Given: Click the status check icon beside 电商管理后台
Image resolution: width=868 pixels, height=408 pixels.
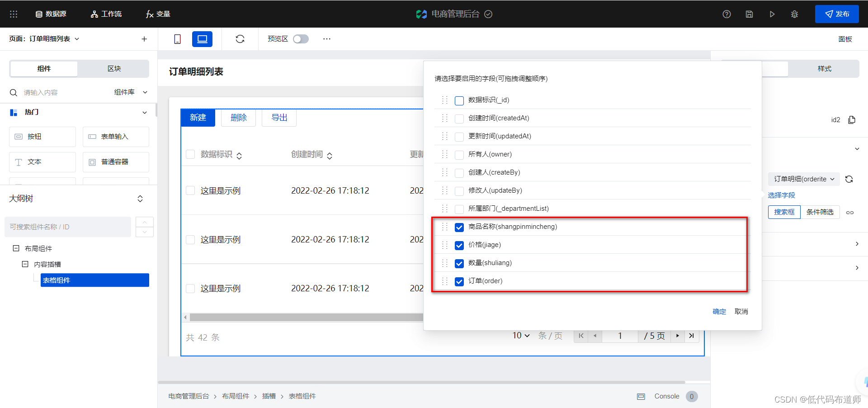Looking at the screenshot, I should point(488,14).
